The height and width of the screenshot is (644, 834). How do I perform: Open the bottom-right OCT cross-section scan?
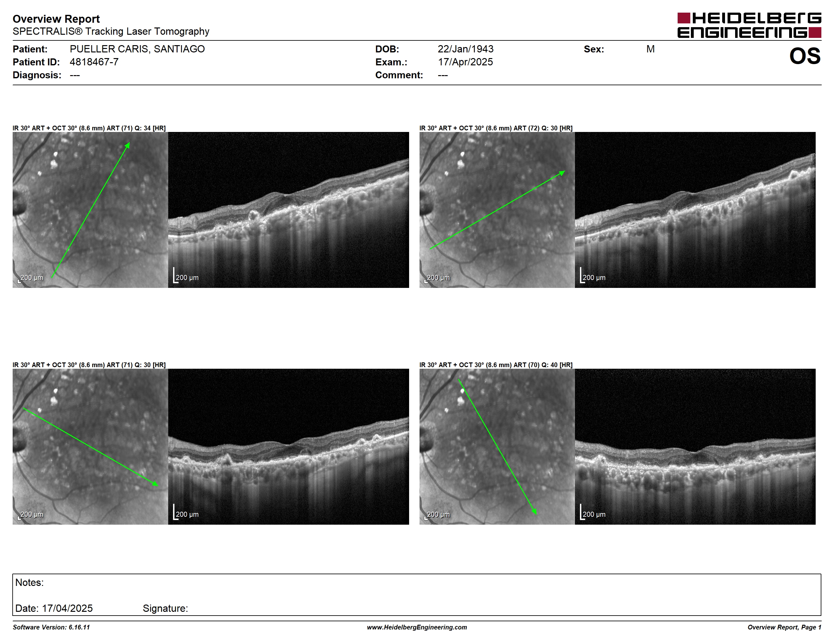pos(695,446)
